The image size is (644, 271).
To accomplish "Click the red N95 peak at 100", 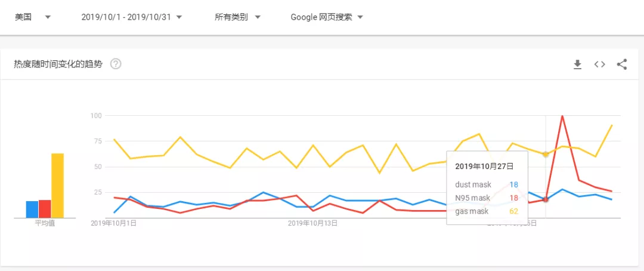I will [562, 116].
